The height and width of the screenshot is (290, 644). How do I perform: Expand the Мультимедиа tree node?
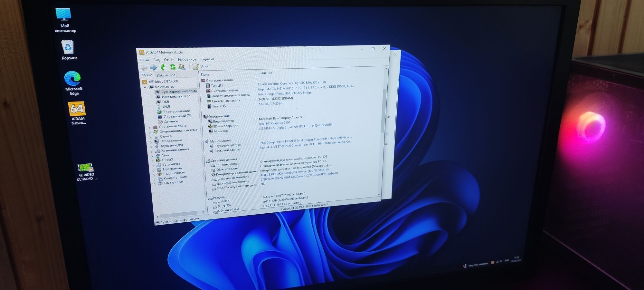pyautogui.click(x=152, y=147)
